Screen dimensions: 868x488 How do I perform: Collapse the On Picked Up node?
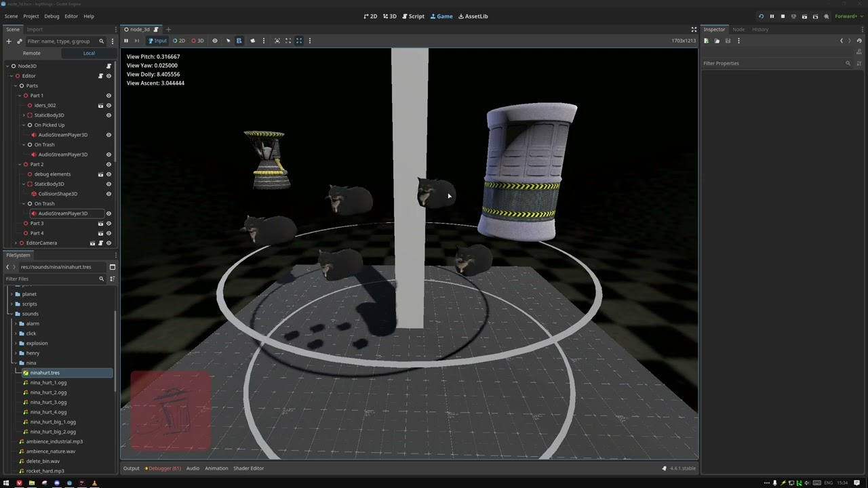click(23, 125)
